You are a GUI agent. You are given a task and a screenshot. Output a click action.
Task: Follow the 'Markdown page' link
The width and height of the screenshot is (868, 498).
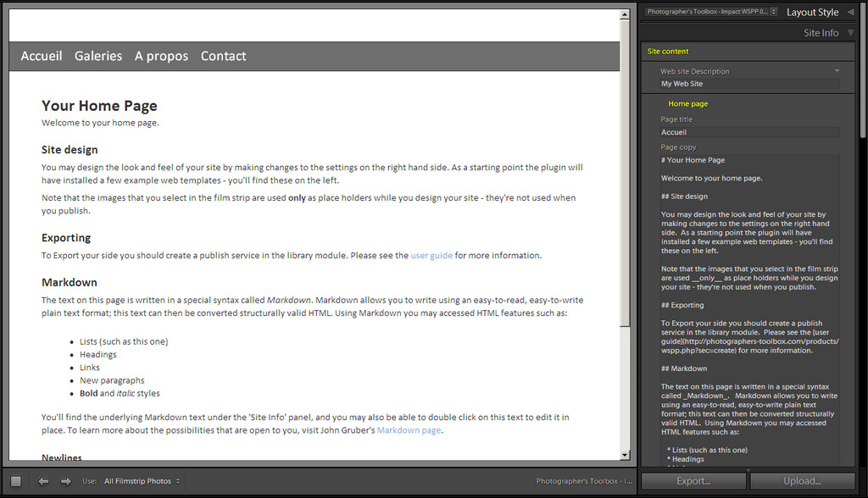point(409,430)
